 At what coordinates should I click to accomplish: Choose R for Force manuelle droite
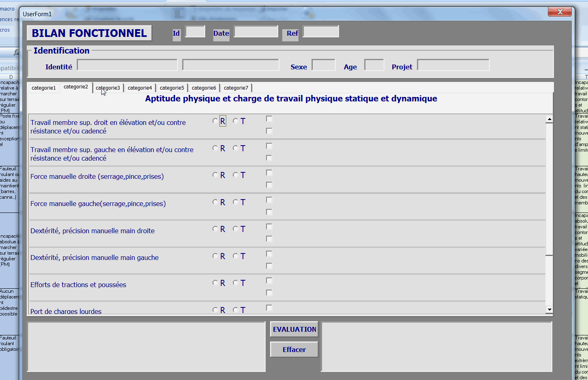click(215, 175)
